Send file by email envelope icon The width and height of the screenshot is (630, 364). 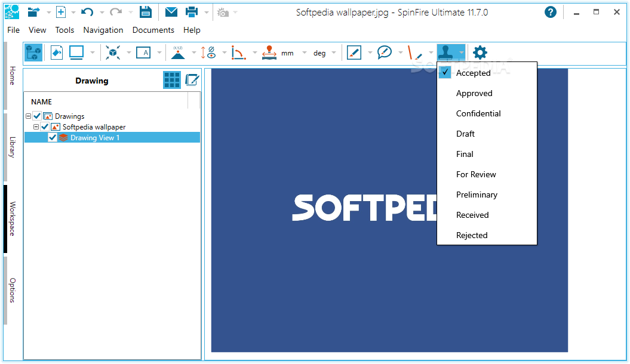[x=171, y=12]
